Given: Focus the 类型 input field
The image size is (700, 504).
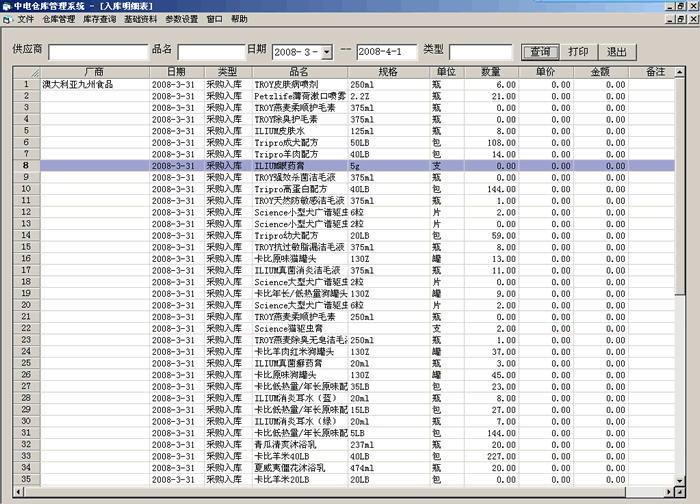Looking at the screenshot, I should point(481,52).
